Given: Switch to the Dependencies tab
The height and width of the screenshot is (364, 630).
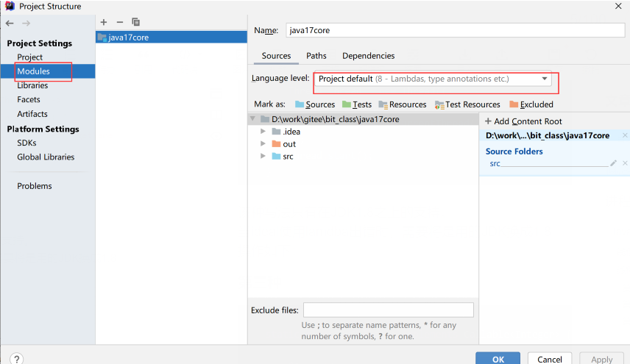Looking at the screenshot, I should click(369, 56).
